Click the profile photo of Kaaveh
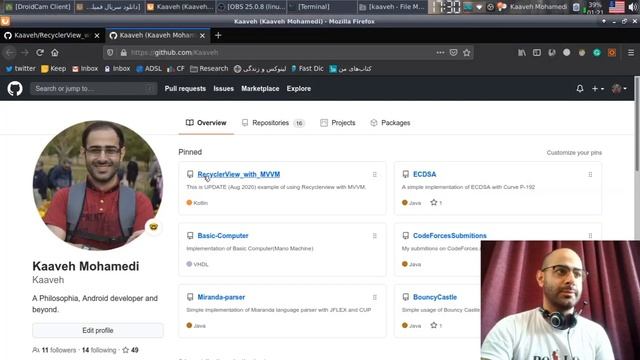Screen dimensions: 640x360 click(x=98, y=185)
